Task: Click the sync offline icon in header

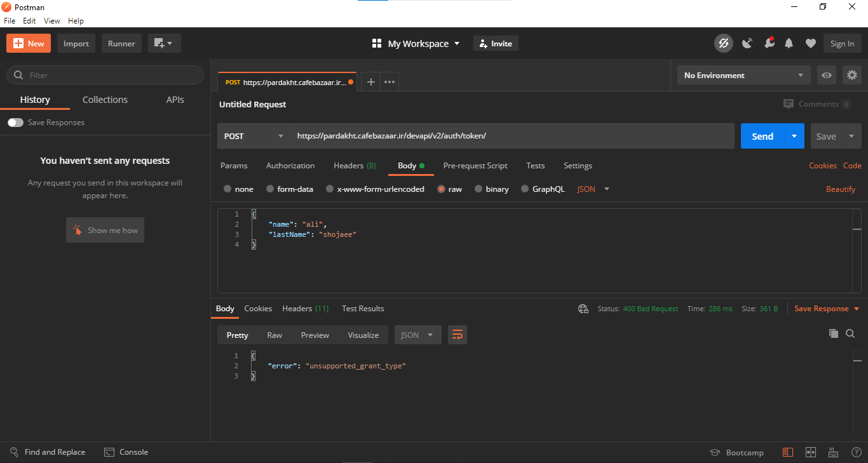Action: tap(723, 43)
